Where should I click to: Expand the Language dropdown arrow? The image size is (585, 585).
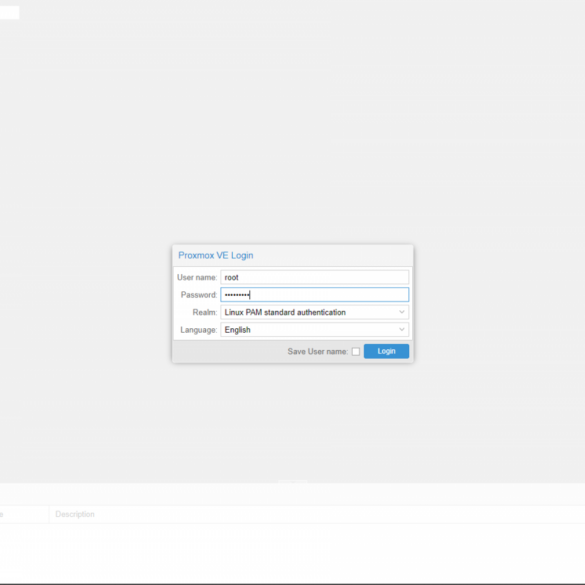tap(402, 330)
